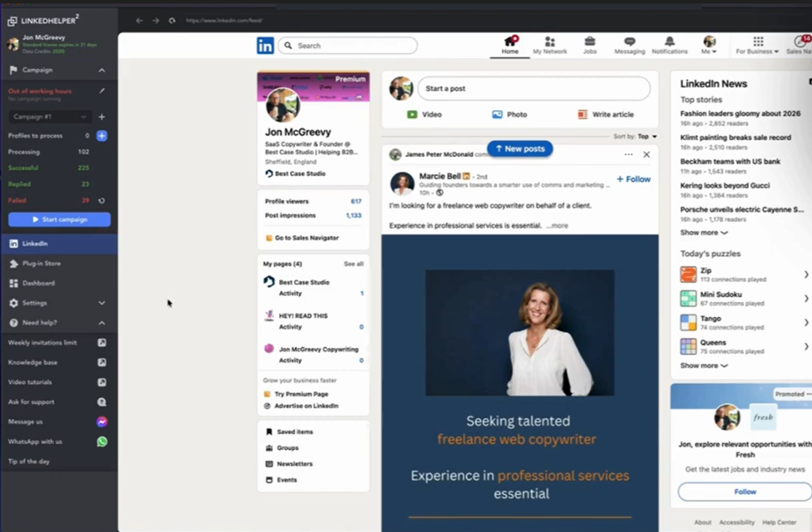Viewport: 812px width, 532px height.
Task: Click Start campaign button
Action: click(x=59, y=219)
